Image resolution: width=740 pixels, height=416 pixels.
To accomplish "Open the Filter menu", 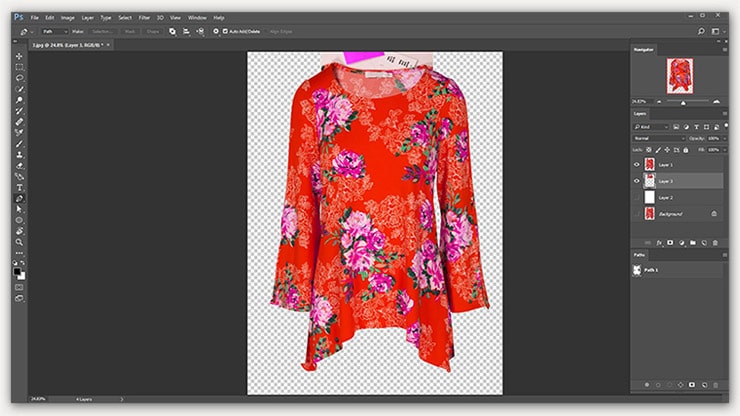I will (145, 17).
